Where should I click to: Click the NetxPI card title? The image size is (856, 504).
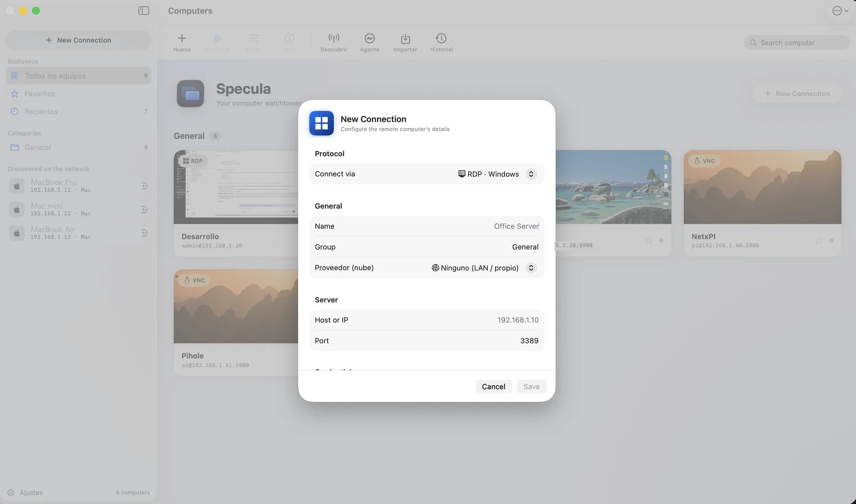coord(703,236)
